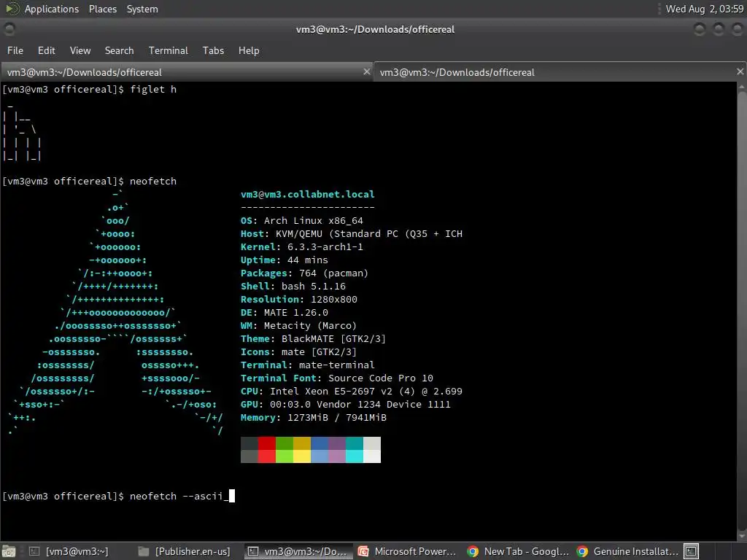The width and height of the screenshot is (747, 560).
Task: Click the Chrome icon beside Genuine Installation
Action: pyautogui.click(x=582, y=551)
